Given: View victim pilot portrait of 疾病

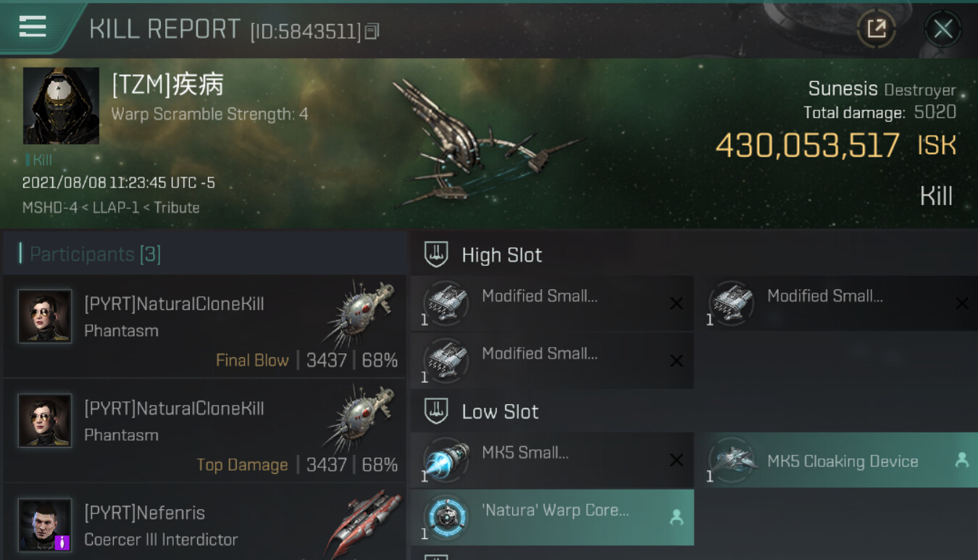Looking at the screenshot, I should [x=61, y=106].
